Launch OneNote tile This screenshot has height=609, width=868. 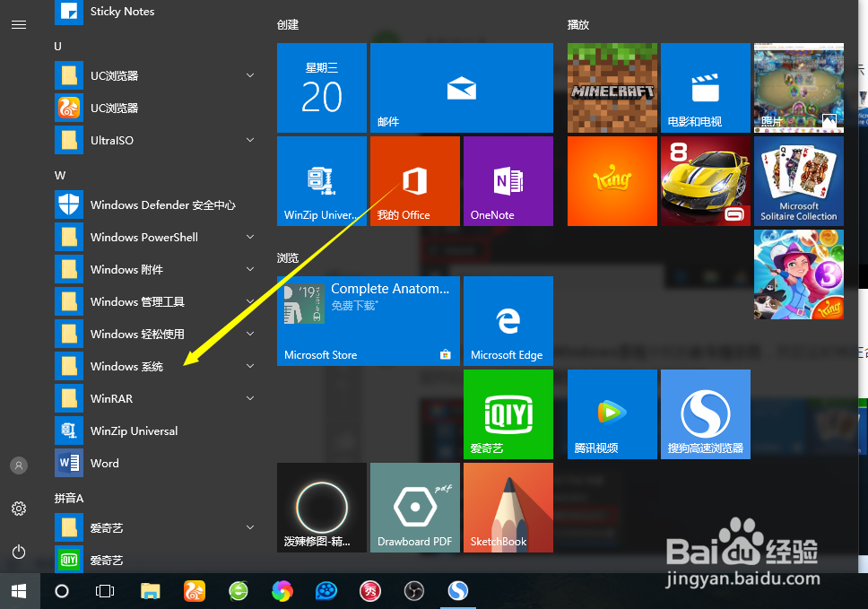tap(508, 181)
